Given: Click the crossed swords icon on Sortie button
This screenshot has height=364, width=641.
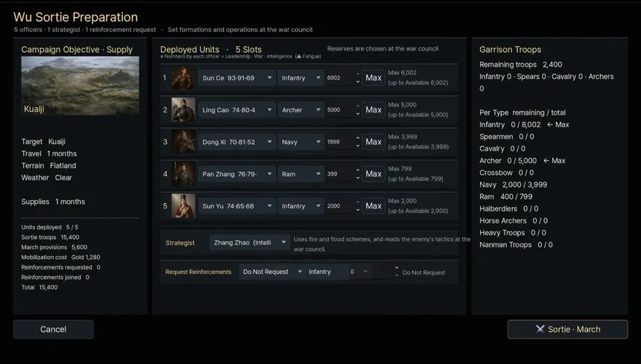Looking at the screenshot, I should [x=540, y=329].
